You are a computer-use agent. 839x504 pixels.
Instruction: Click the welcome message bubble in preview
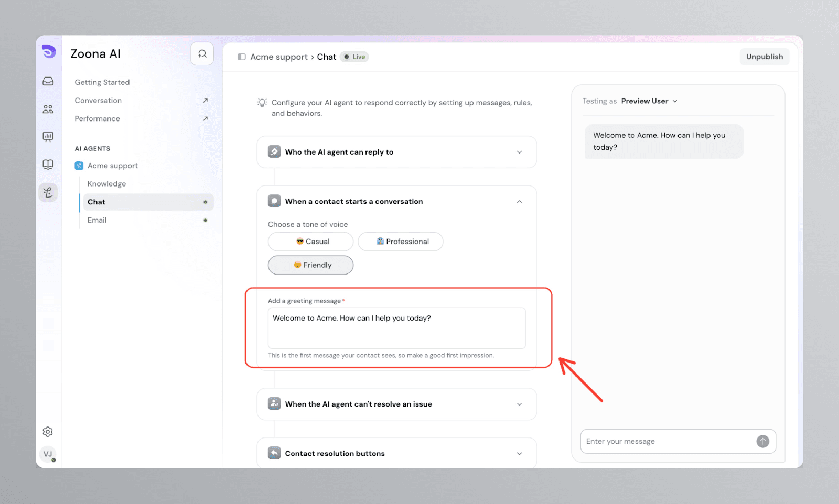[664, 141]
